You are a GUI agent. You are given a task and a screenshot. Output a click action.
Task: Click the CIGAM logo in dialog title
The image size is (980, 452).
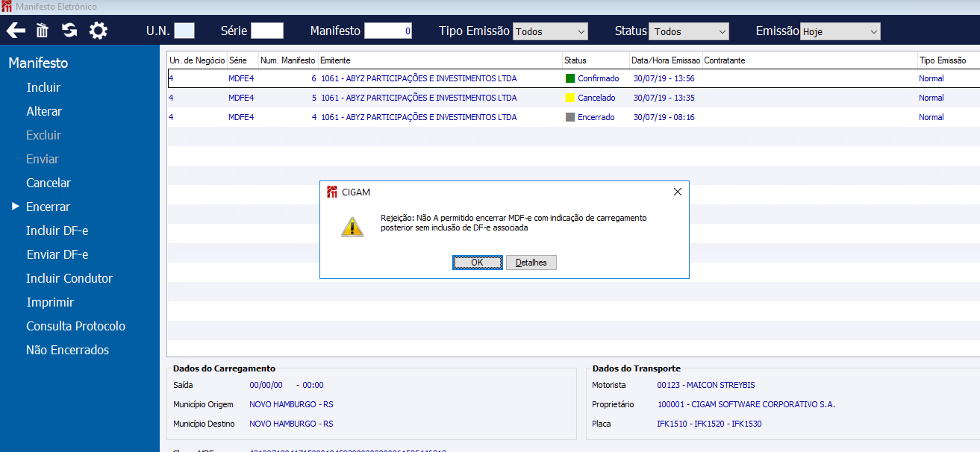click(x=332, y=192)
